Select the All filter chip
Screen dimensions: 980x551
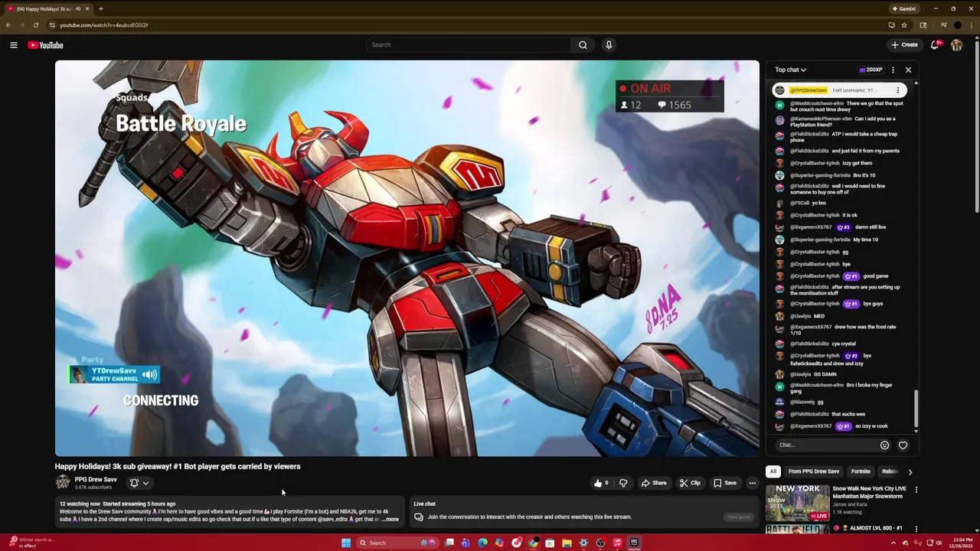(773, 471)
